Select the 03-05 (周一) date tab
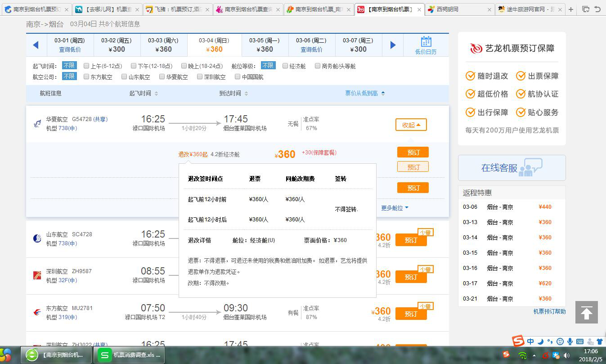The image size is (606, 364). [265, 45]
